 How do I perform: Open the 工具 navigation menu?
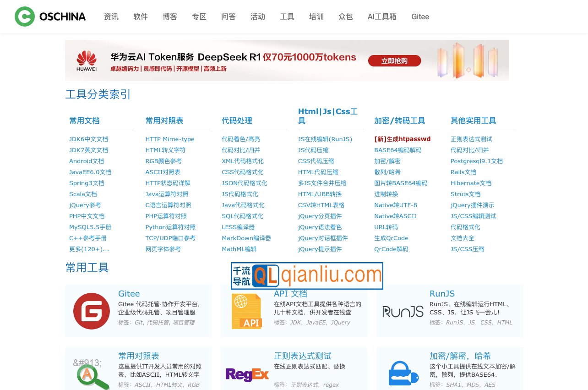point(287,16)
